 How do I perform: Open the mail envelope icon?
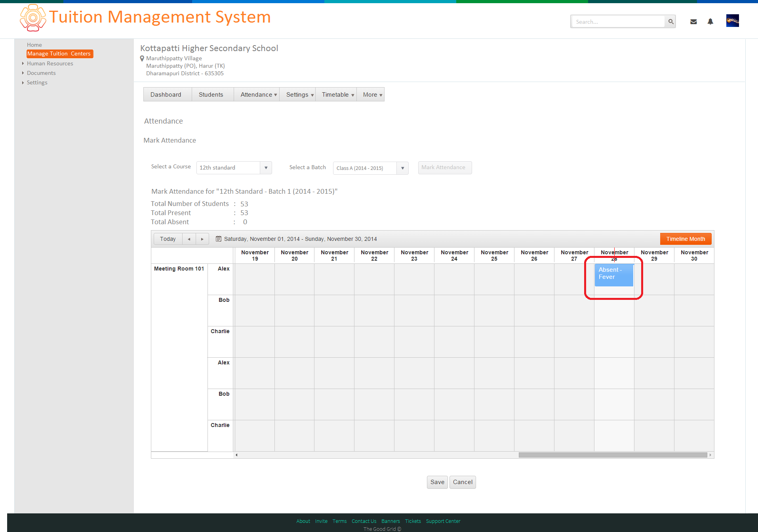tap(693, 22)
